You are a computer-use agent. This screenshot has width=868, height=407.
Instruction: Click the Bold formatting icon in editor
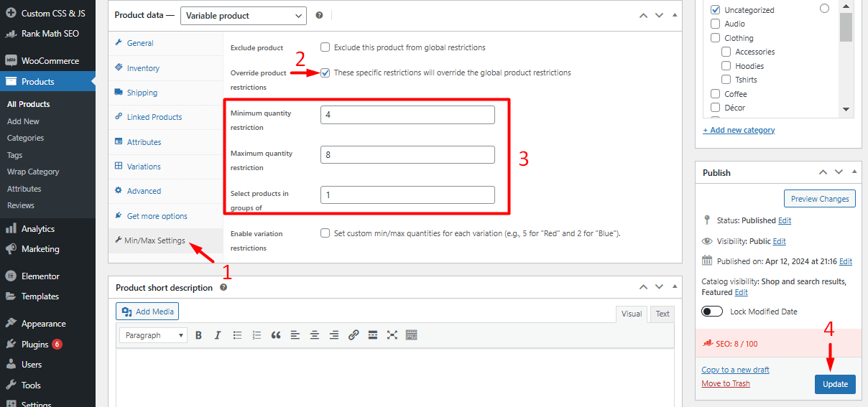point(198,335)
